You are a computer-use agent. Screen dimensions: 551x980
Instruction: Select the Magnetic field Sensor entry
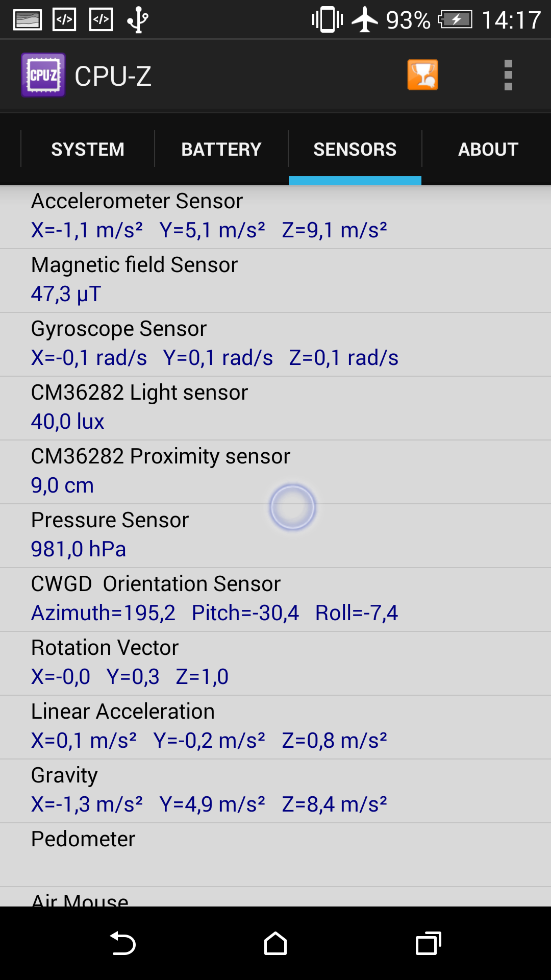(275, 281)
